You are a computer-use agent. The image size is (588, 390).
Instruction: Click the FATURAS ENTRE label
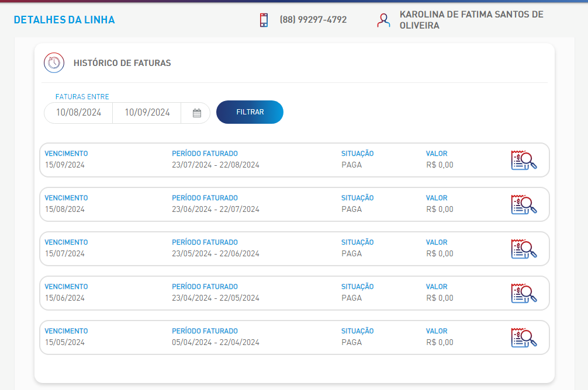pos(82,97)
